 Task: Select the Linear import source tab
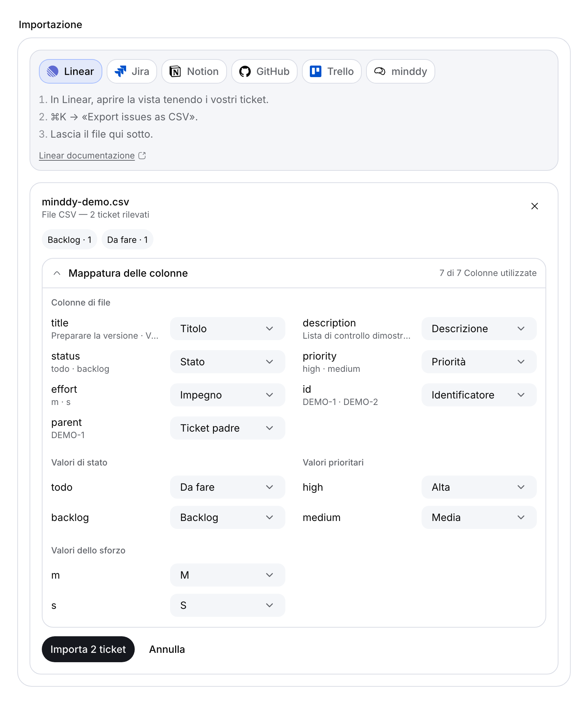[x=71, y=71]
